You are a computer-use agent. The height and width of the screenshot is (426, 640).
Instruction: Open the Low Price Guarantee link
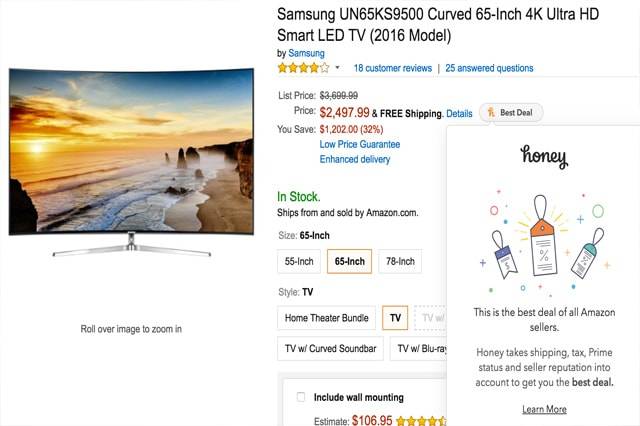[x=363, y=144]
